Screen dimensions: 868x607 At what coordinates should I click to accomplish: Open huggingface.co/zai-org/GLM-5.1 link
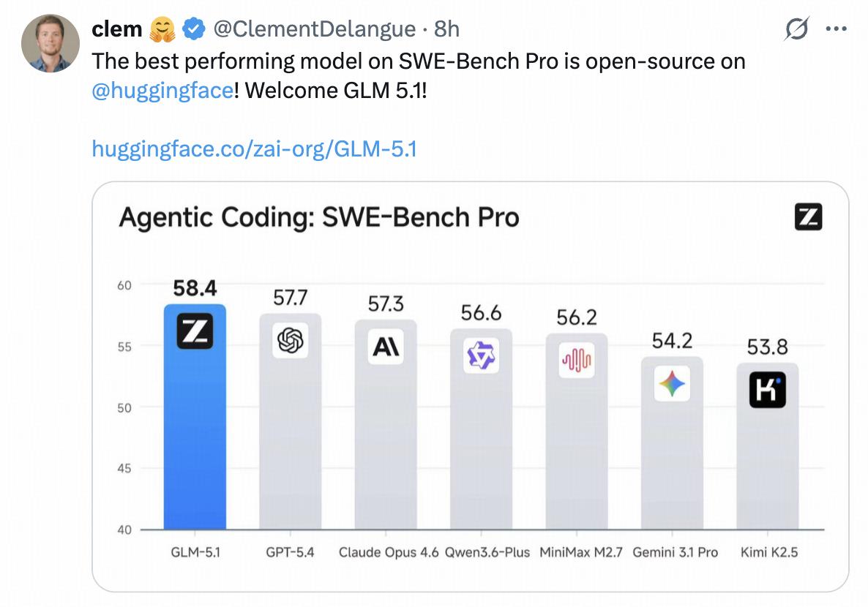click(x=254, y=149)
